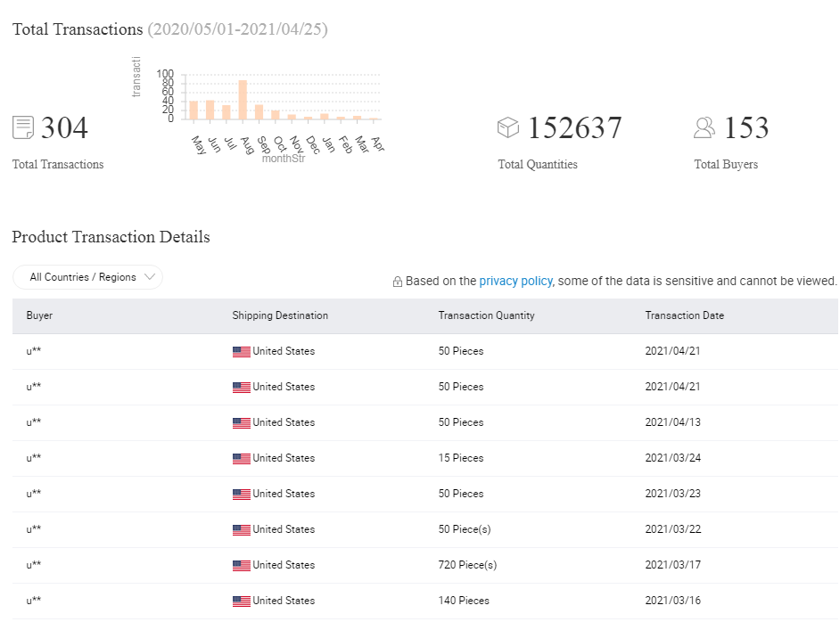Click the Total Quantities cube icon
840x622 pixels.
tap(508, 127)
